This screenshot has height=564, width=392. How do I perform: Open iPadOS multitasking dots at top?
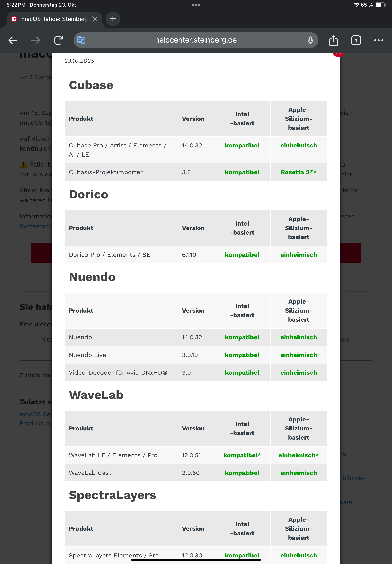(196, 5)
